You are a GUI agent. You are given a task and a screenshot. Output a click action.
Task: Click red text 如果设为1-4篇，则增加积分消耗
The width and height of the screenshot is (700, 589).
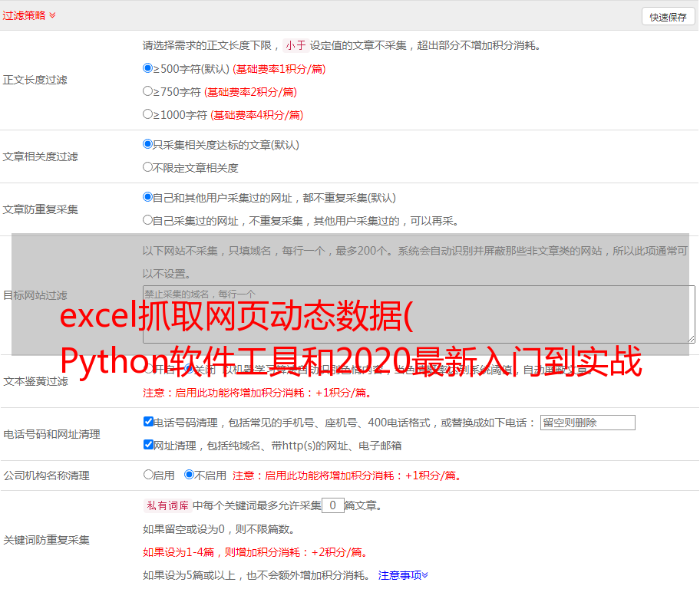coord(256,552)
